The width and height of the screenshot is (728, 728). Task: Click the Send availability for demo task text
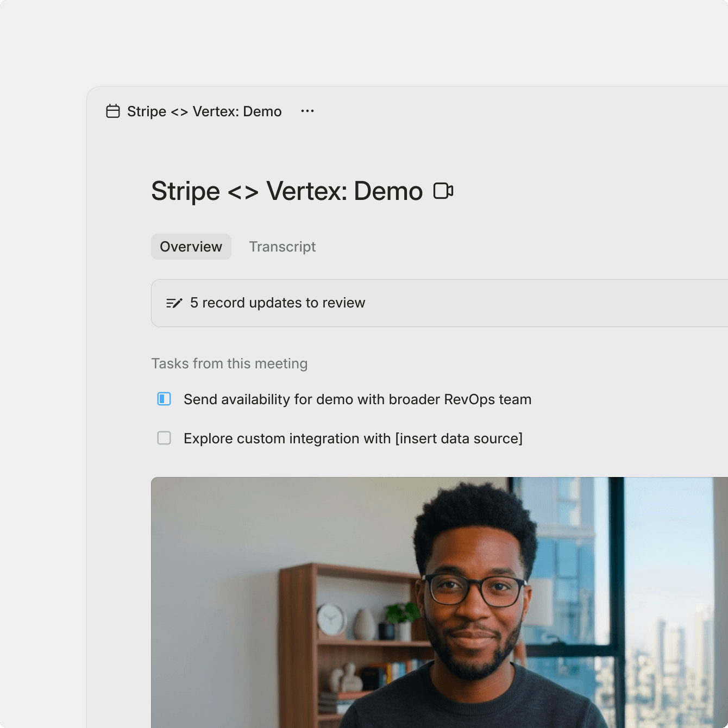pyautogui.click(x=357, y=399)
